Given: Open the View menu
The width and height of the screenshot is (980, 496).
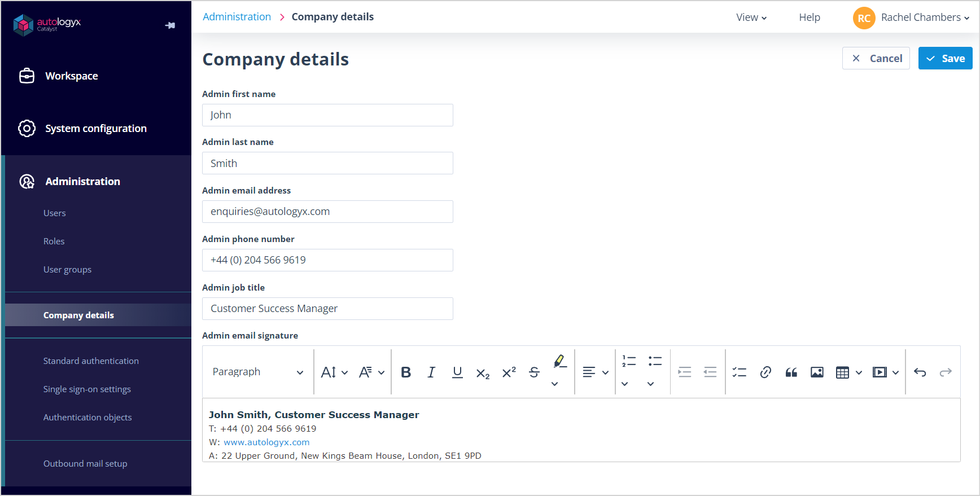Looking at the screenshot, I should coord(751,17).
